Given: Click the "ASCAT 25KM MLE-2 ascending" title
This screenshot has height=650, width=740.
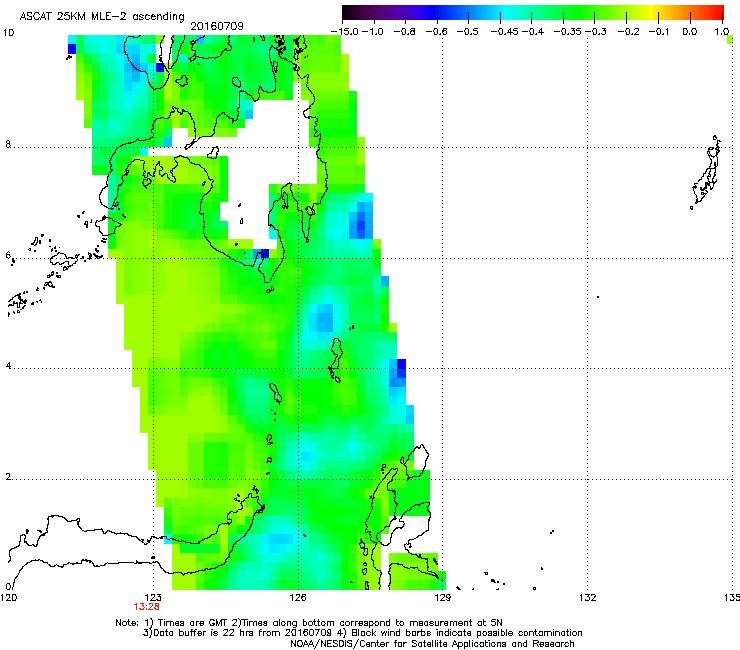Looking at the screenshot, I should [x=102, y=16].
